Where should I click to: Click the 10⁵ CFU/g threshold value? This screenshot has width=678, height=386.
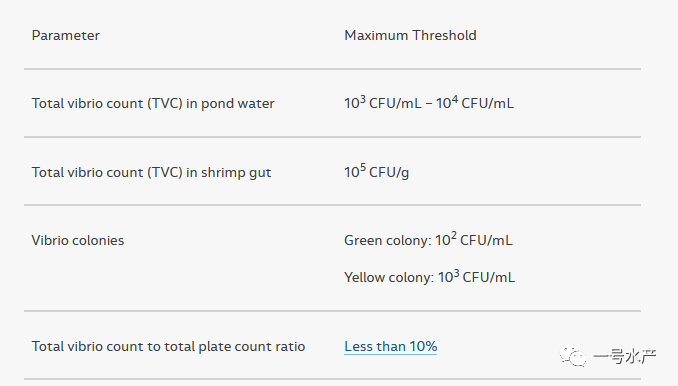click(x=377, y=172)
